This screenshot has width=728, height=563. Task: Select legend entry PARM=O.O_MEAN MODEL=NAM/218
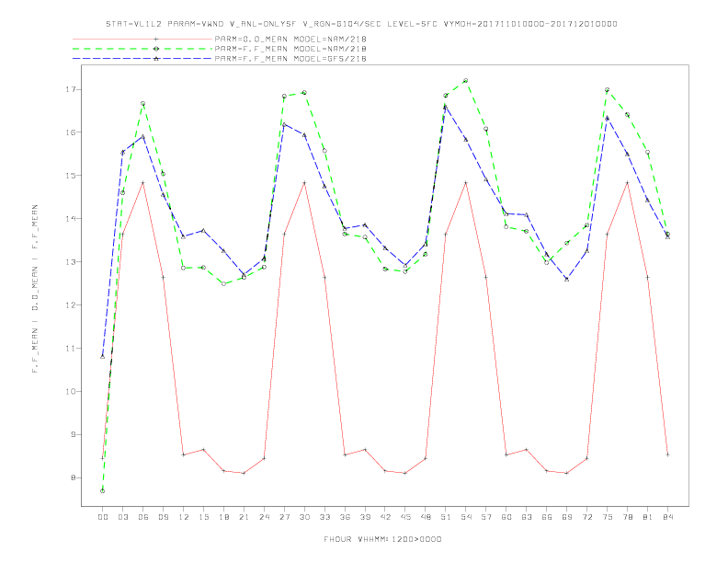[x=290, y=39]
